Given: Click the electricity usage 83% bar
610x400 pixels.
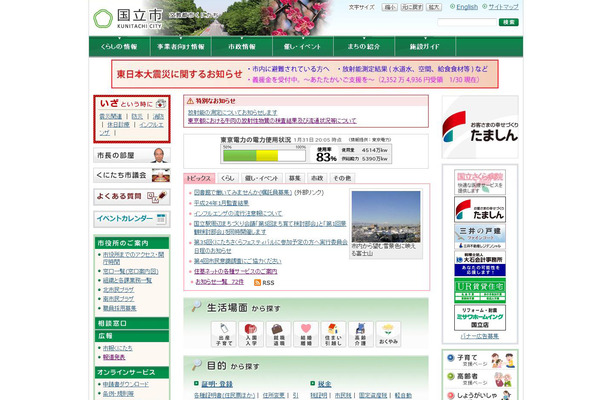Looking at the screenshot, I should (264, 156).
